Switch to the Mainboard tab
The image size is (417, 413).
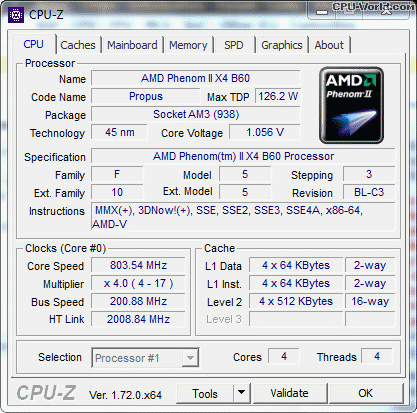(x=132, y=45)
